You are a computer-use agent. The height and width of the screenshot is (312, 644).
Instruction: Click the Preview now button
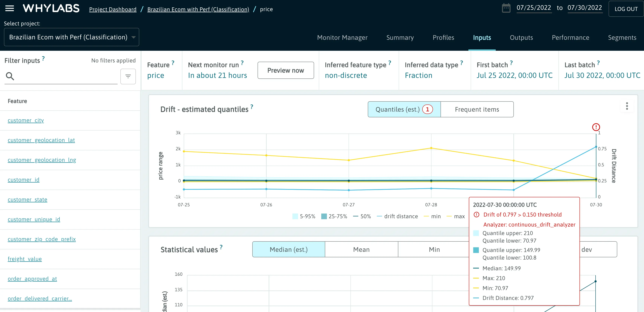click(285, 70)
